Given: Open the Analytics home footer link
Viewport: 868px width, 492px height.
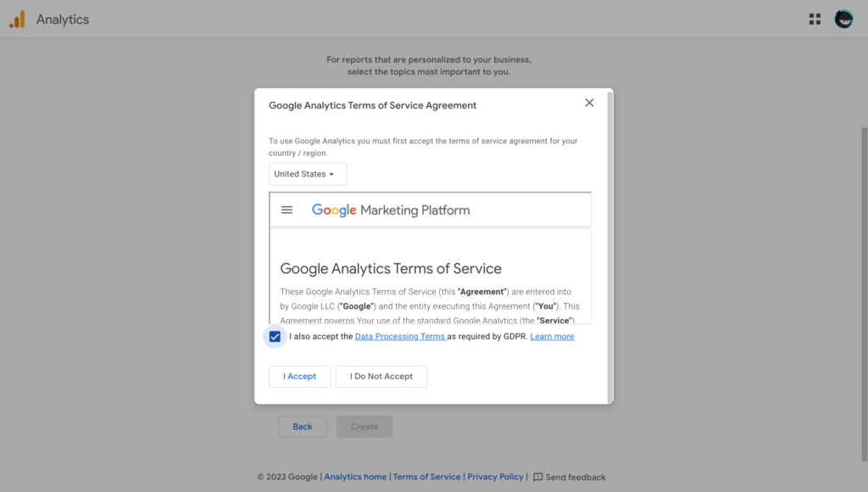Looking at the screenshot, I should [x=355, y=477].
